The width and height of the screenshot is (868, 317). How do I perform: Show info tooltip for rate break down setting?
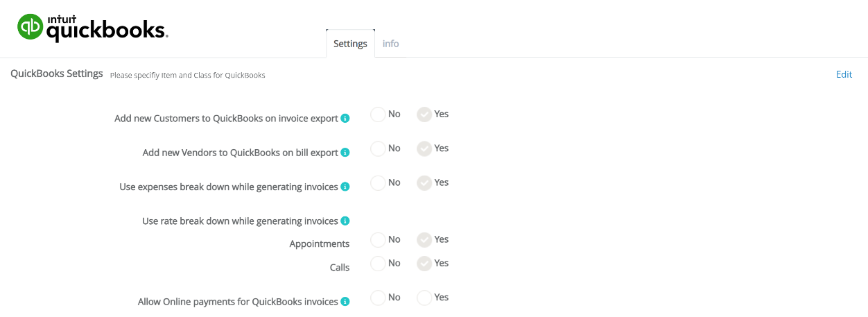click(345, 221)
